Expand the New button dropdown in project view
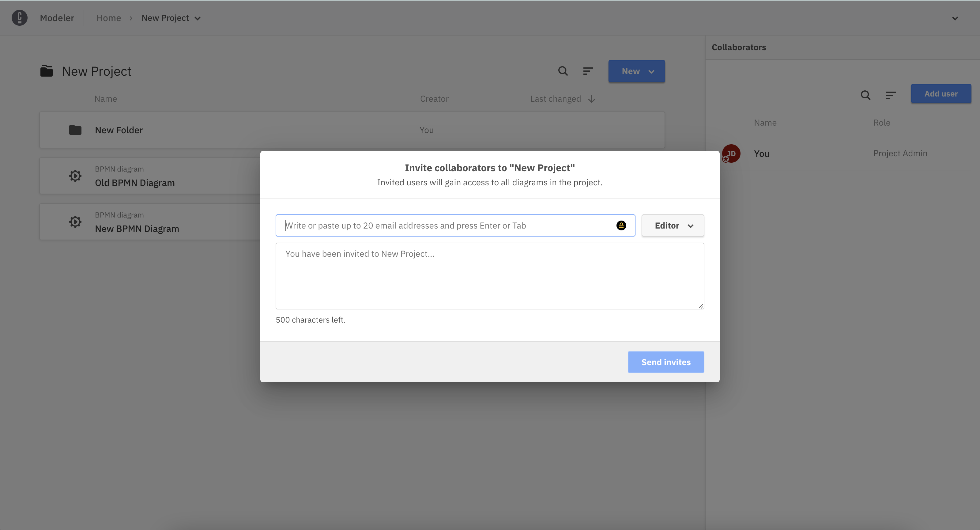The image size is (980, 530). pos(651,71)
